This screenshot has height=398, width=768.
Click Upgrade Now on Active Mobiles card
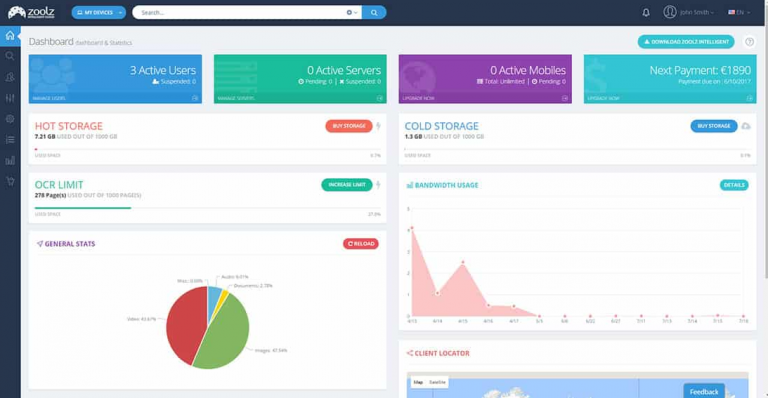(x=418, y=98)
